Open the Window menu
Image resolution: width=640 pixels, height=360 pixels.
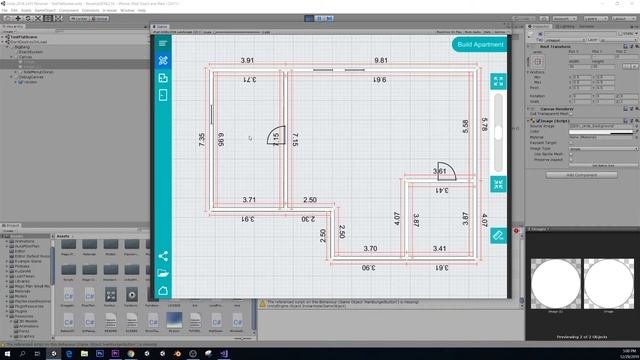(127, 10)
